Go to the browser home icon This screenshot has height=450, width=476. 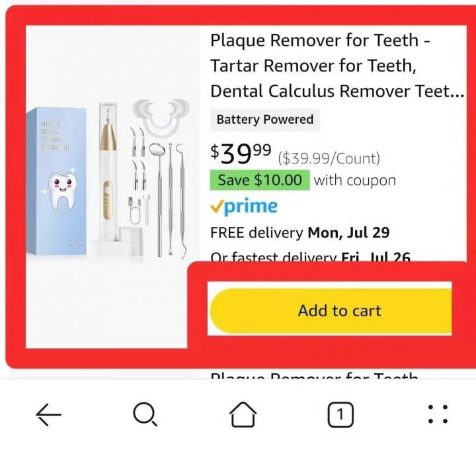point(243,414)
